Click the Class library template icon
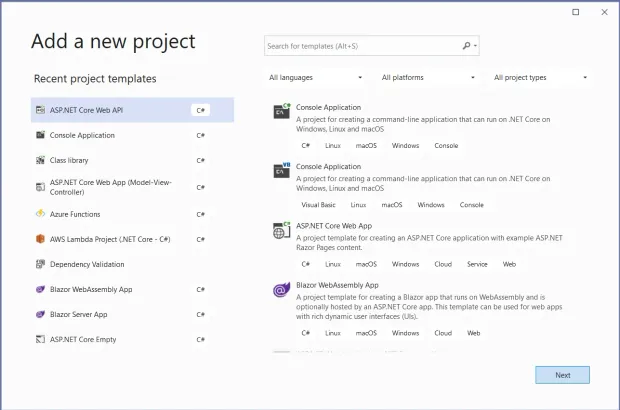This screenshot has height=410, width=620. (x=40, y=160)
